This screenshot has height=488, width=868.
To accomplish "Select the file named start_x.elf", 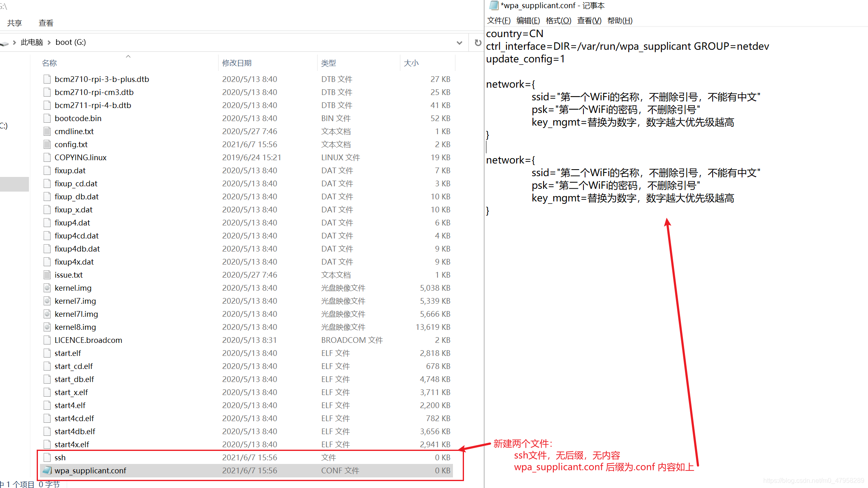I will (71, 392).
